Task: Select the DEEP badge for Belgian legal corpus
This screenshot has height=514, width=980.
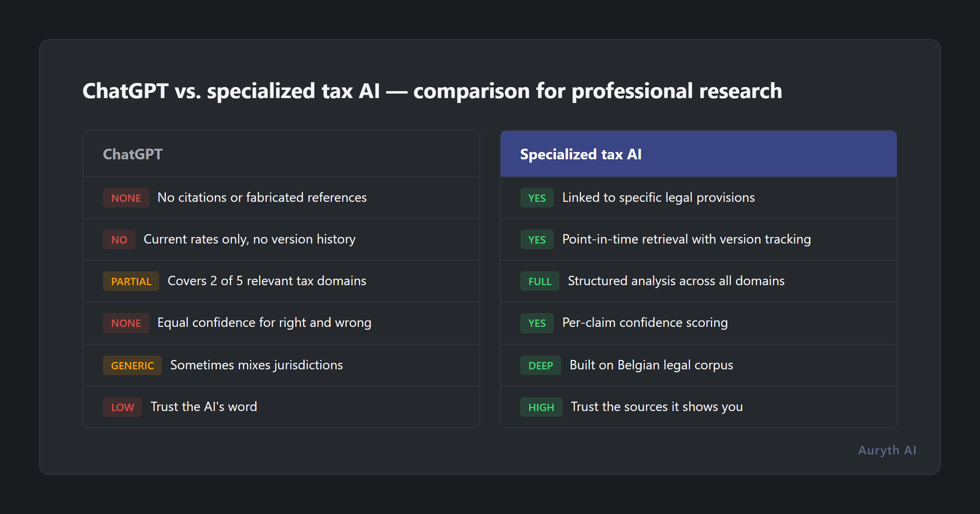Action: 540,365
